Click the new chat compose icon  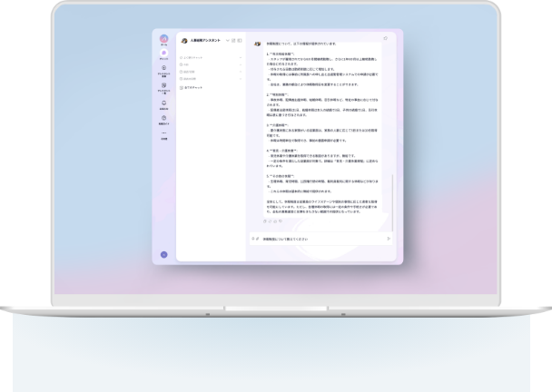[x=233, y=41]
